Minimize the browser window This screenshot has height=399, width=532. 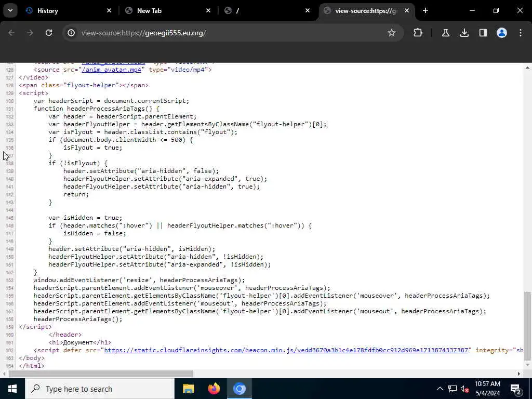pyautogui.click(x=472, y=10)
